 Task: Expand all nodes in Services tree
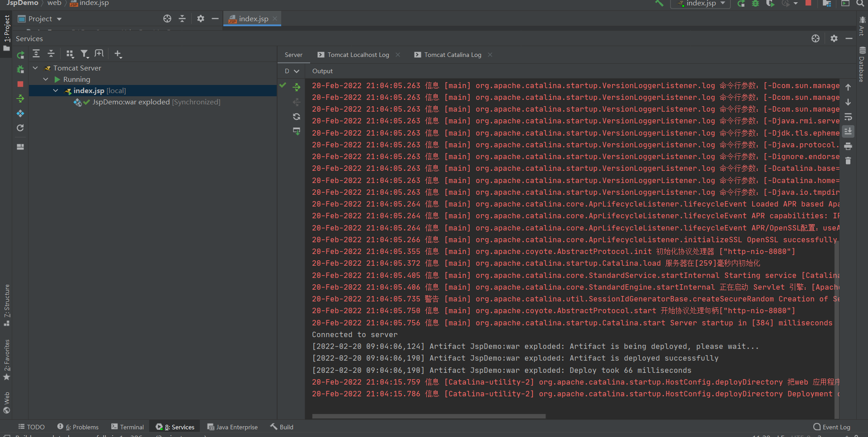[36, 54]
